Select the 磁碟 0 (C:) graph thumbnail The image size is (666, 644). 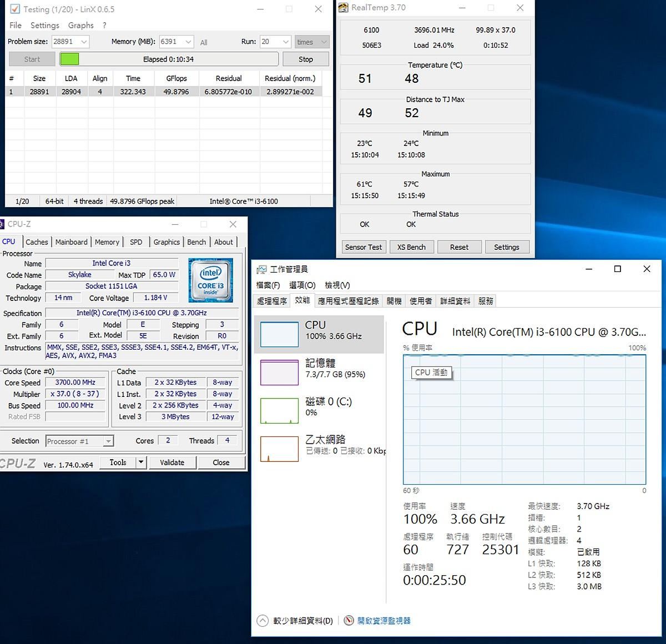(x=279, y=410)
